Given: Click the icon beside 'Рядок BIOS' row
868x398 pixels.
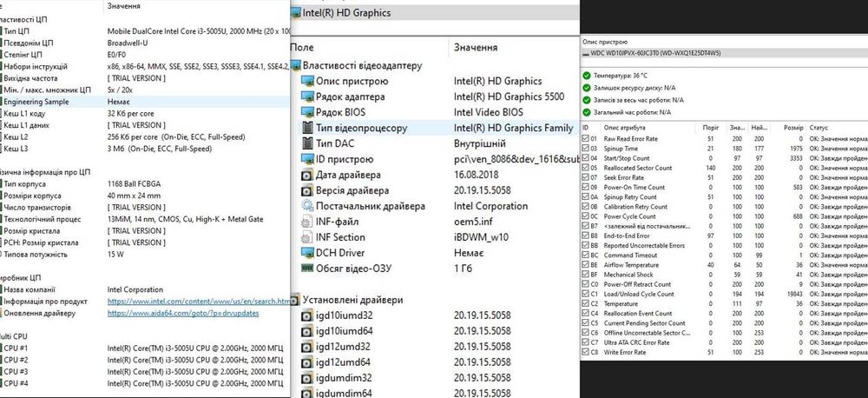Looking at the screenshot, I should pos(307,112).
